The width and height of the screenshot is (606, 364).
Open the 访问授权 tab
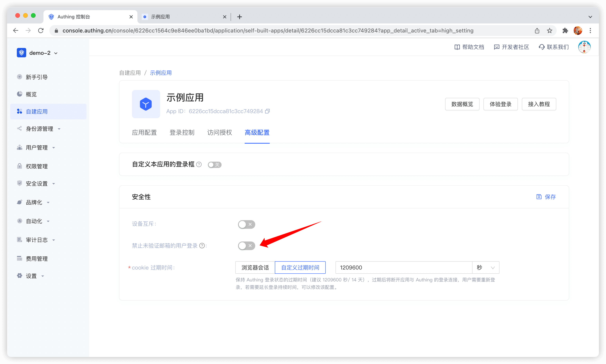point(219,132)
